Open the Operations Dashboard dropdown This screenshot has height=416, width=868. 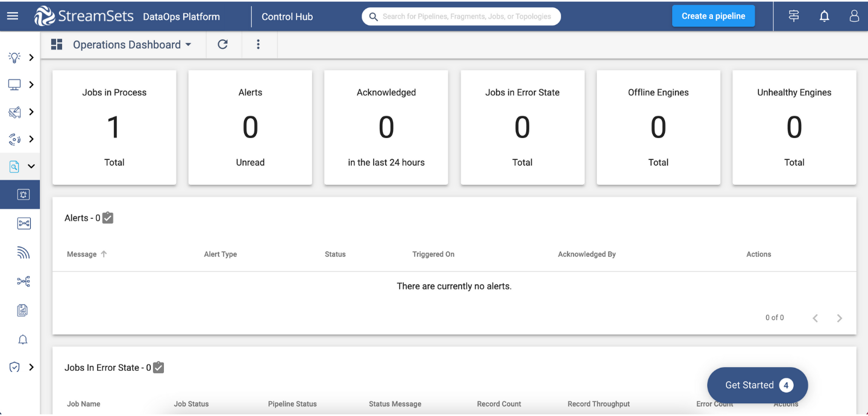[131, 45]
